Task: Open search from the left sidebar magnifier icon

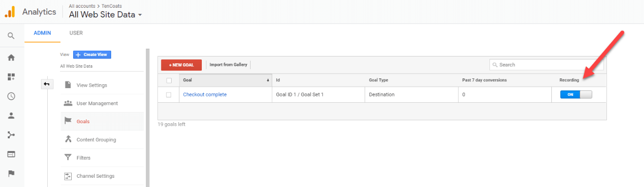Action: pyautogui.click(x=11, y=36)
